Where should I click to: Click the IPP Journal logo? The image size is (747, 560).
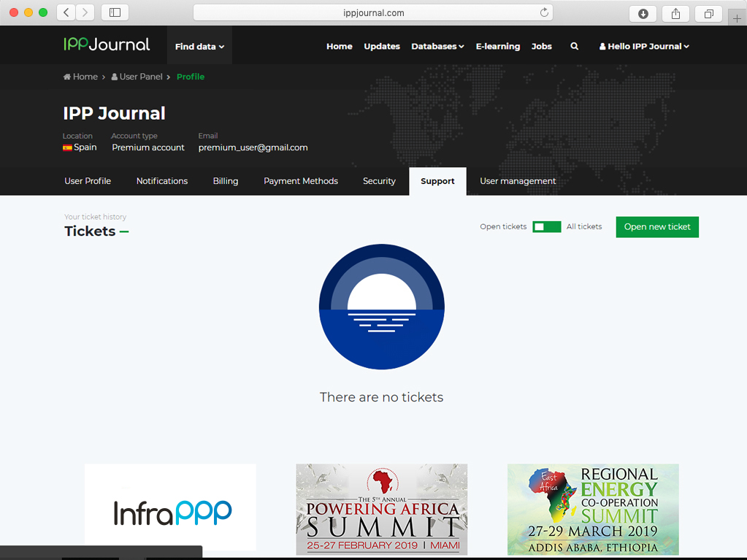coord(107,45)
